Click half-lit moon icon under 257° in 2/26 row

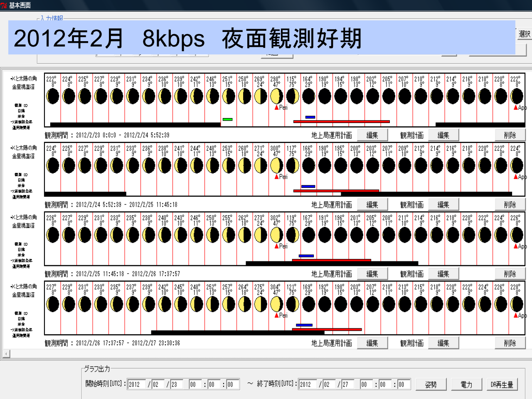click(228, 305)
